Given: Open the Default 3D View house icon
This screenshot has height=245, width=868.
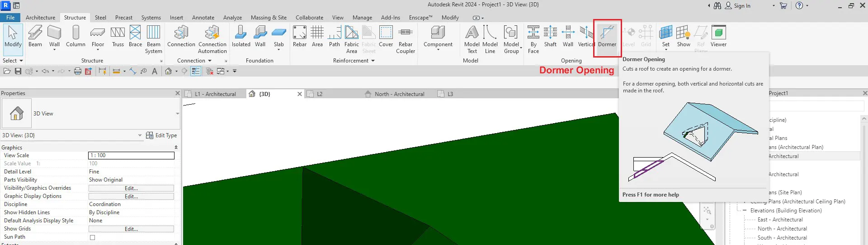Looking at the screenshot, I should tap(168, 71).
